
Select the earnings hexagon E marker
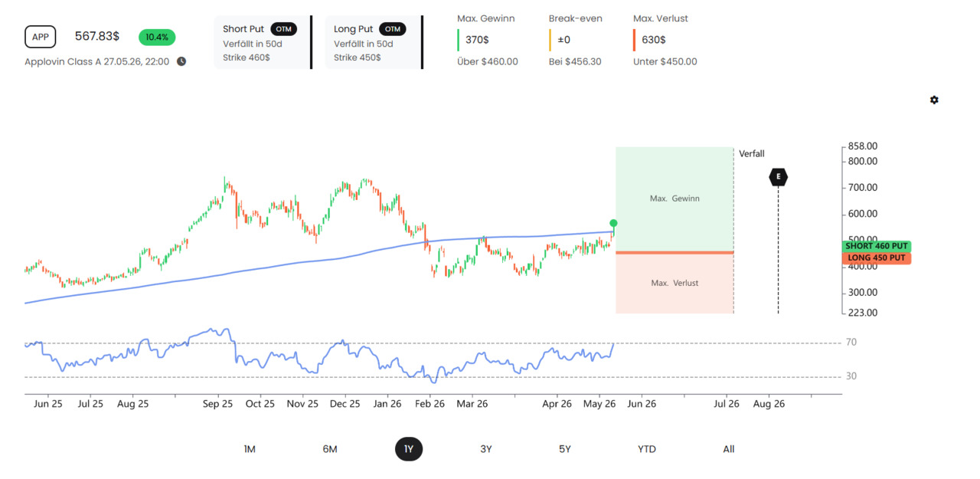[x=779, y=177]
